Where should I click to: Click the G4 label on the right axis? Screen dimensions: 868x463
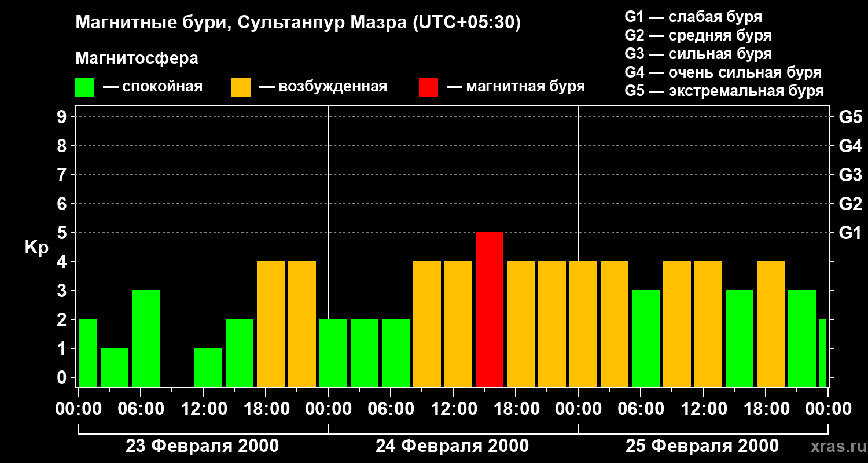click(850, 146)
